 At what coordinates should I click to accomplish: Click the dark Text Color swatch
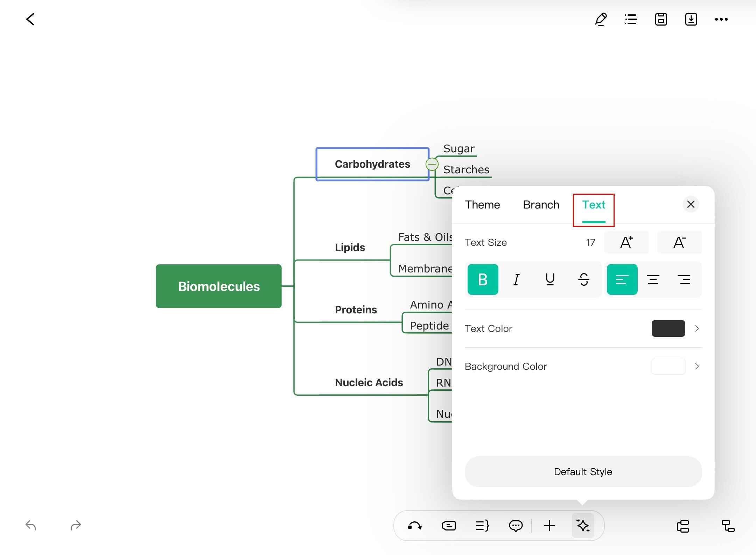point(668,328)
